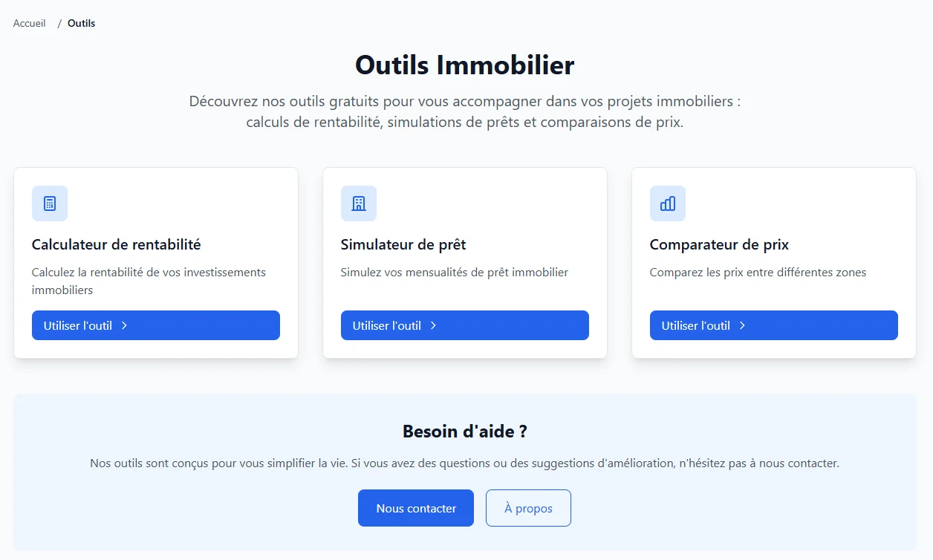Click the "Simulateur de prêt" card title
Viewport: 933px width, 560px height.
pyautogui.click(x=403, y=244)
